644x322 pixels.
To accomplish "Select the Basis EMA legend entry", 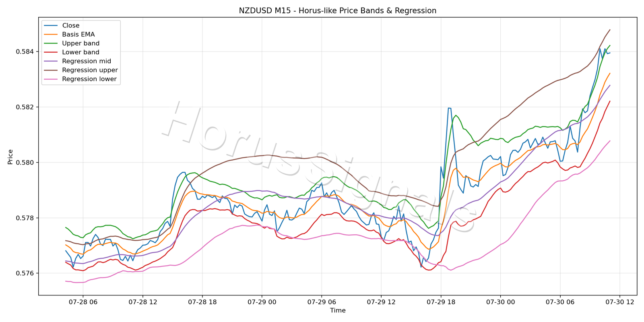I will point(69,35).
